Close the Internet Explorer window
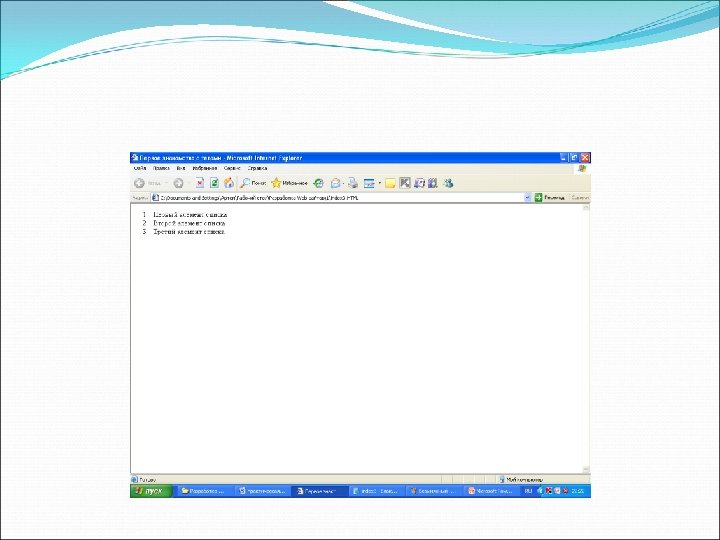The width and height of the screenshot is (720, 540). [x=585, y=158]
